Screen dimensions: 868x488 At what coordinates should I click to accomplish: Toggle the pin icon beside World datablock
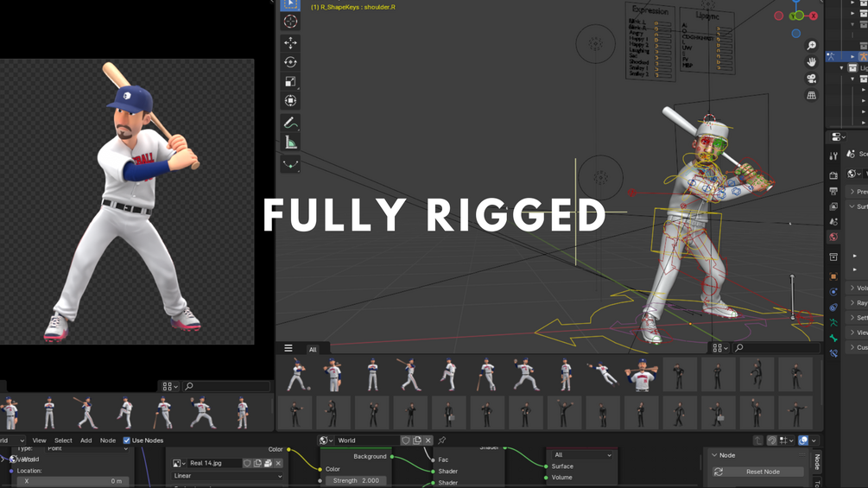[441, 440]
